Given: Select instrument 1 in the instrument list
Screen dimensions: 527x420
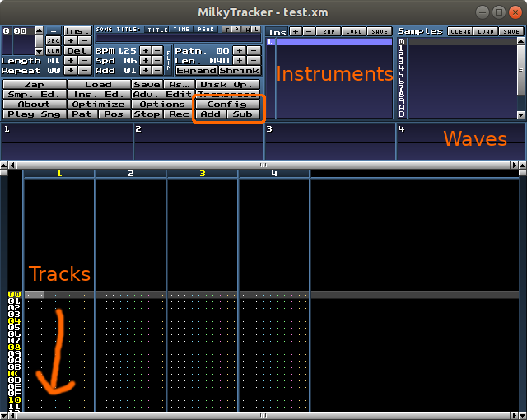Looking at the screenshot, I should click(x=329, y=42).
